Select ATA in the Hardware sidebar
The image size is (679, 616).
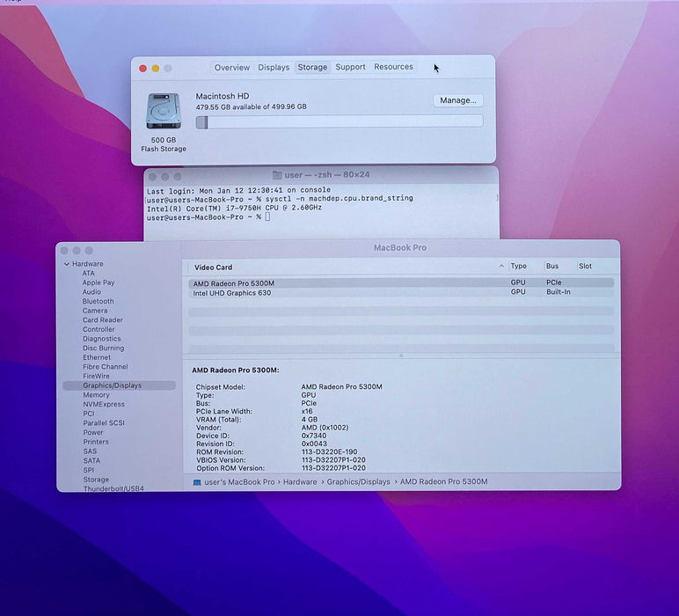(x=88, y=274)
